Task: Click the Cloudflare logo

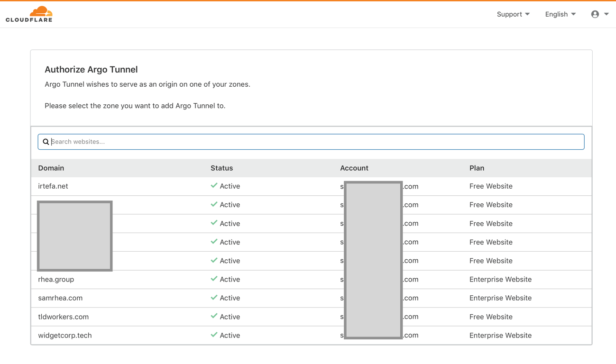Action: coord(29,14)
